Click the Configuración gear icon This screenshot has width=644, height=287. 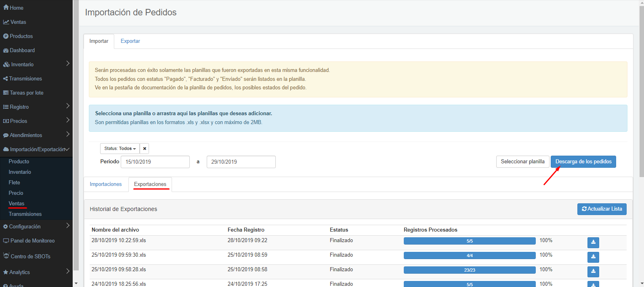pos(6,227)
